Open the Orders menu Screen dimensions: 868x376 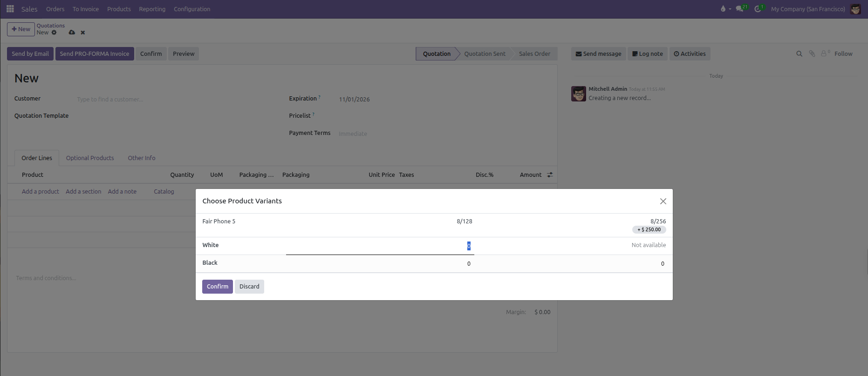55,9
